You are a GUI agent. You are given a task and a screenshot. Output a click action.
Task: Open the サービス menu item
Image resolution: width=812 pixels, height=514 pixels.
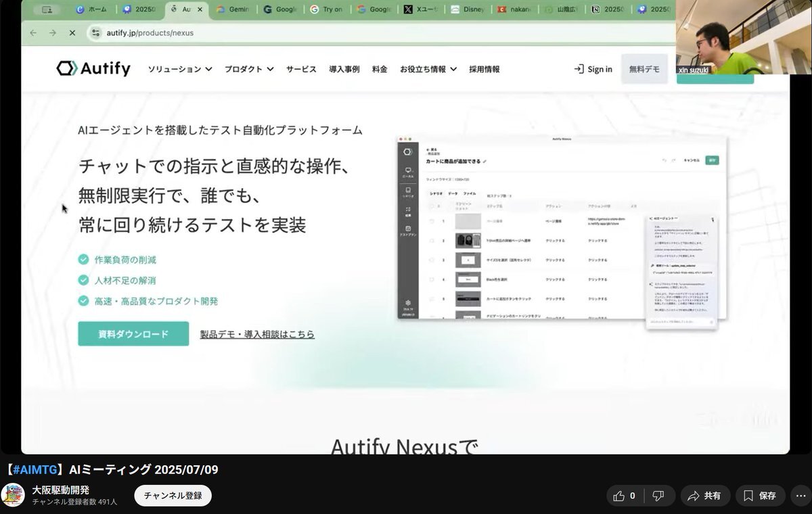[301, 69]
